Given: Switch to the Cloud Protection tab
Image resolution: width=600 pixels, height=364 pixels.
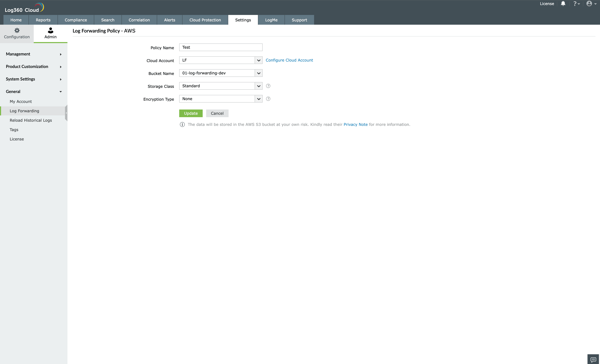Looking at the screenshot, I should click(x=205, y=20).
